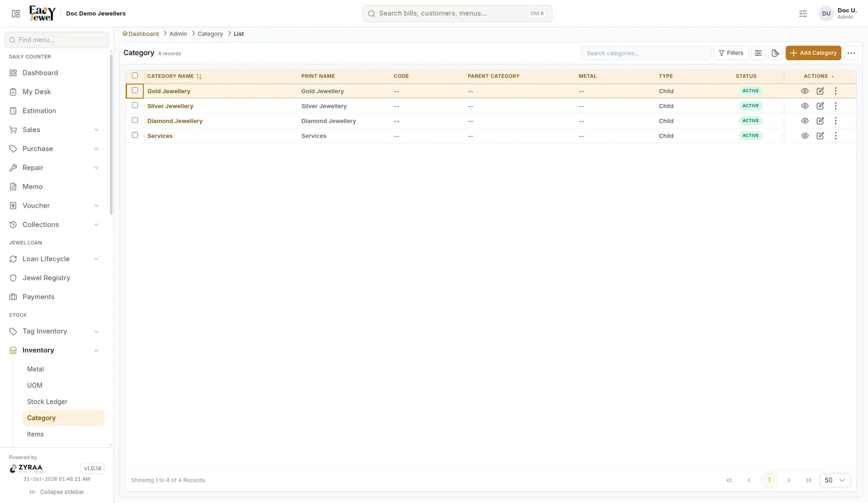868x503 pixels.
Task: Open the DU user avatar menu
Action: point(826,14)
